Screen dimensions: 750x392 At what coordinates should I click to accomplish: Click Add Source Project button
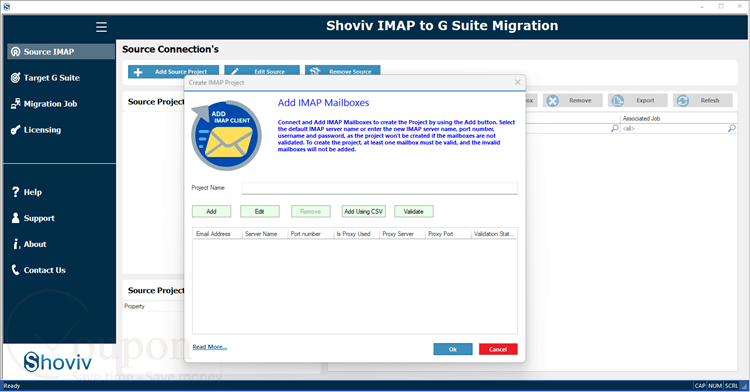point(173,71)
